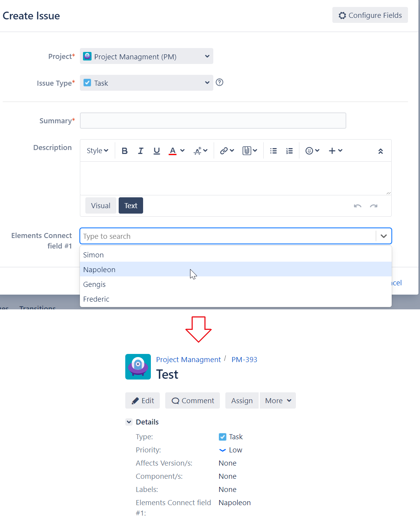
Task: Open the Project dropdown
Action: point(146,56)
